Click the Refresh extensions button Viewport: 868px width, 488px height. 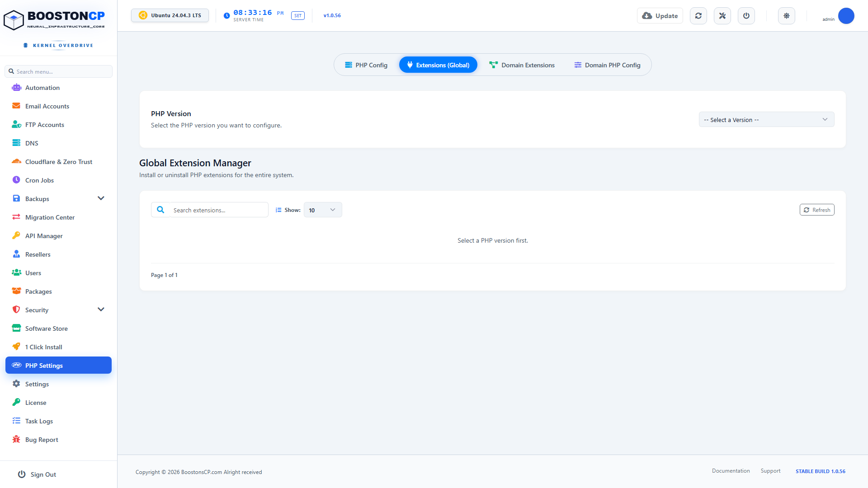click(817, 210)
